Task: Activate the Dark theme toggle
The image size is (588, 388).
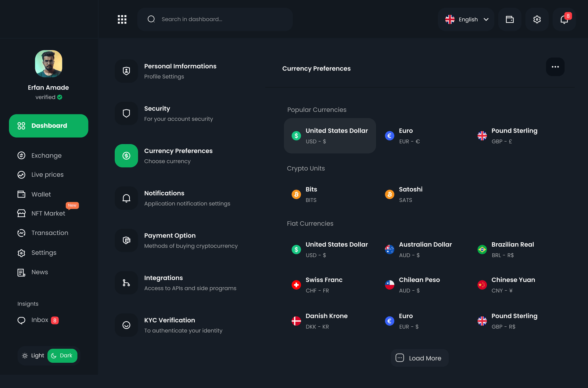Action: (x=62, y=356)
